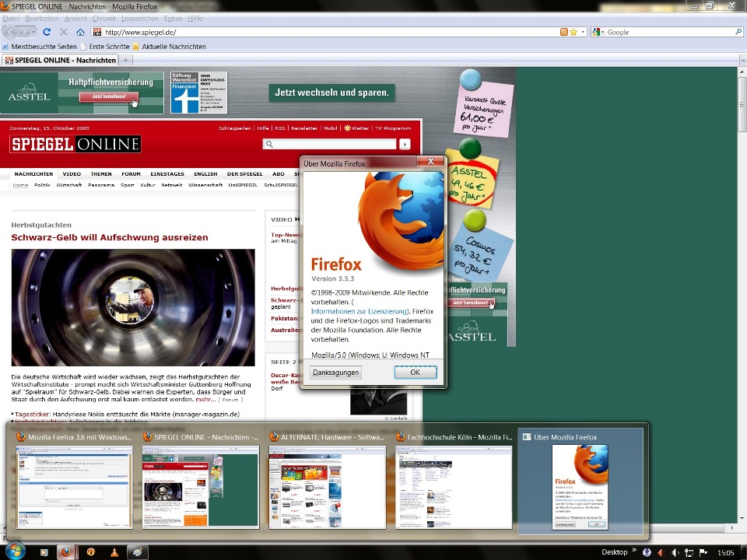Click the Forward arrow button
This screenshot has height=560, width=747.
pos(24,32)
